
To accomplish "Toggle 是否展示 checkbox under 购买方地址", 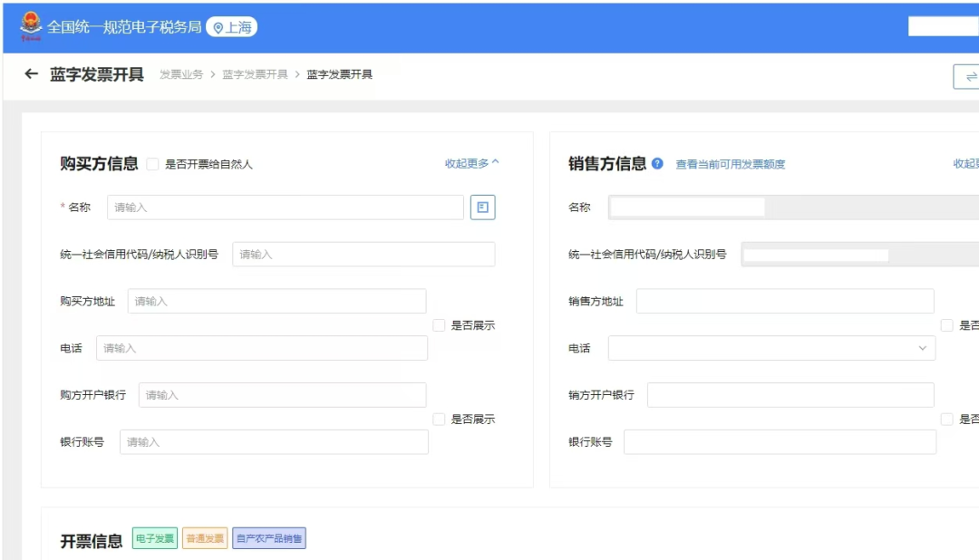I will 439,325.
